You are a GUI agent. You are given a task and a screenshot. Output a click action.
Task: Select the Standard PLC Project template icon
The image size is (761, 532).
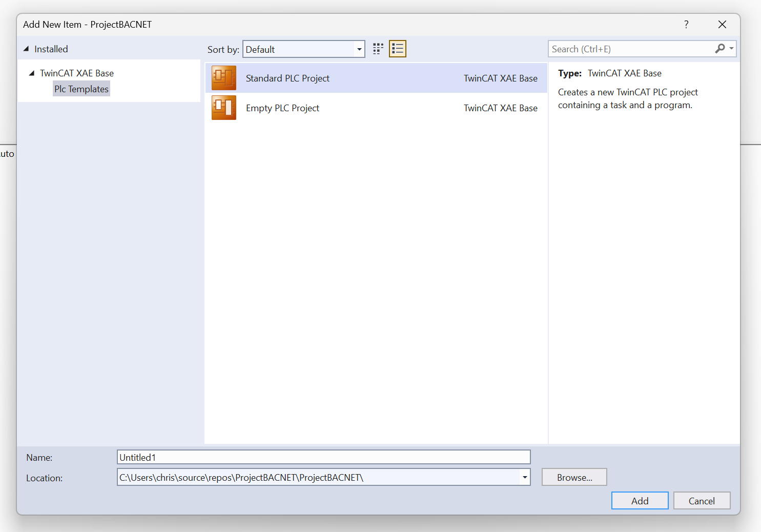coord(224,78)
